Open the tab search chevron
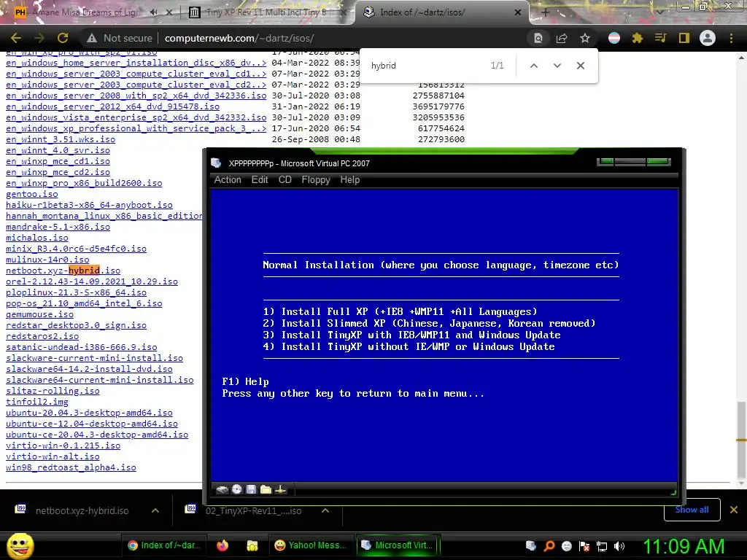 pyautogui.click(x=659, y=12)
